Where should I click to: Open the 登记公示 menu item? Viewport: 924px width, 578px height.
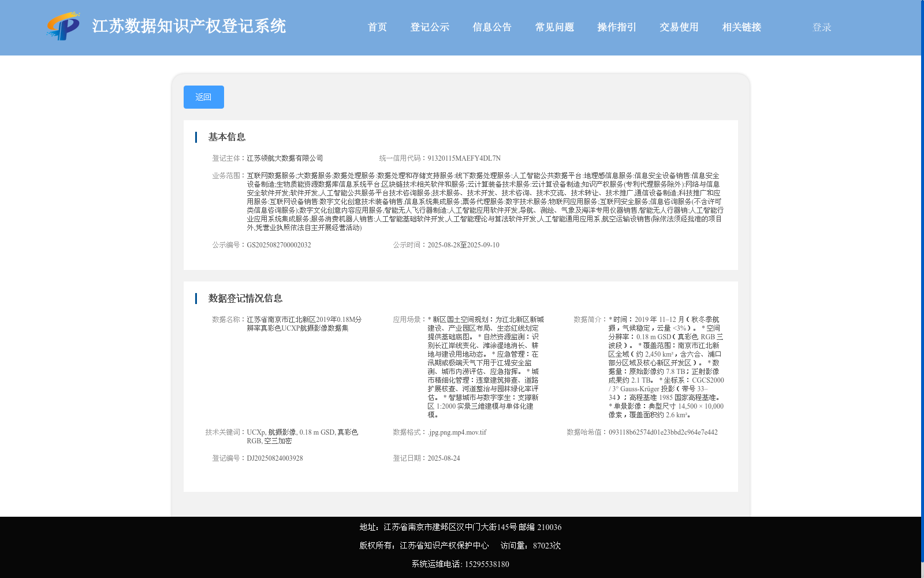[430, 27]
